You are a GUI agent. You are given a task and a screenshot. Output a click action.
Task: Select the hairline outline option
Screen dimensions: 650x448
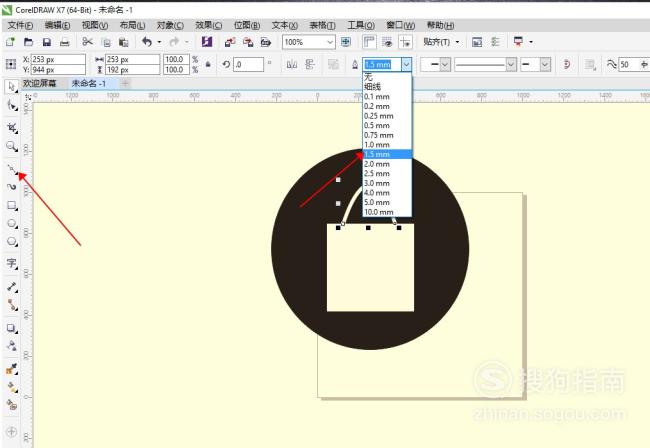coord(387,87)
